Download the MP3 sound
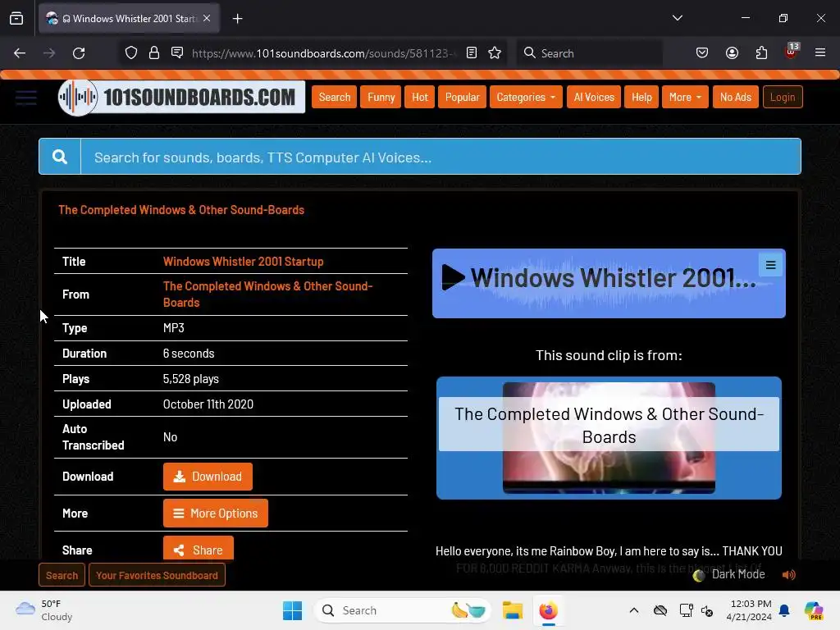The height and width of the screenshot is (630, 840). [x=208, y=477]
